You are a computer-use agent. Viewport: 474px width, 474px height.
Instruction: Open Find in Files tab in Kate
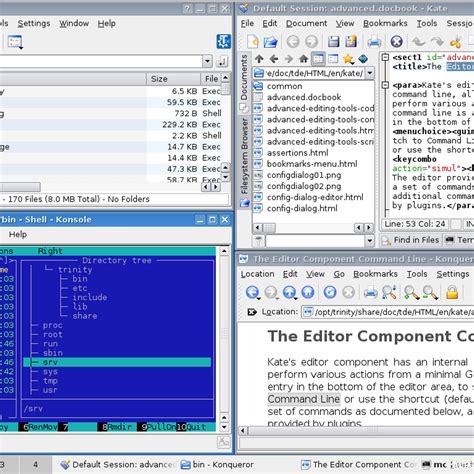411,240
